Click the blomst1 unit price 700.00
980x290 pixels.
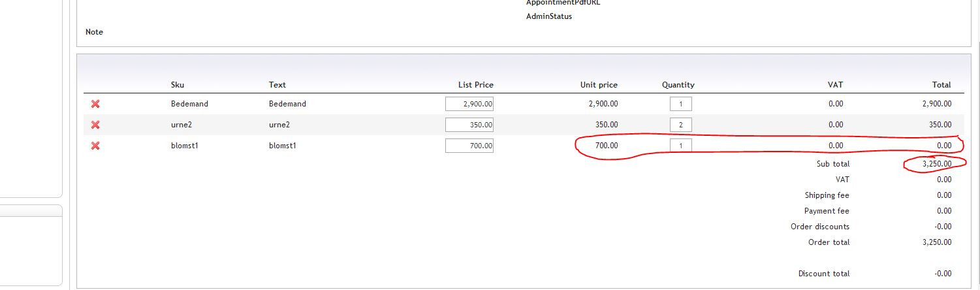(606, 146)
